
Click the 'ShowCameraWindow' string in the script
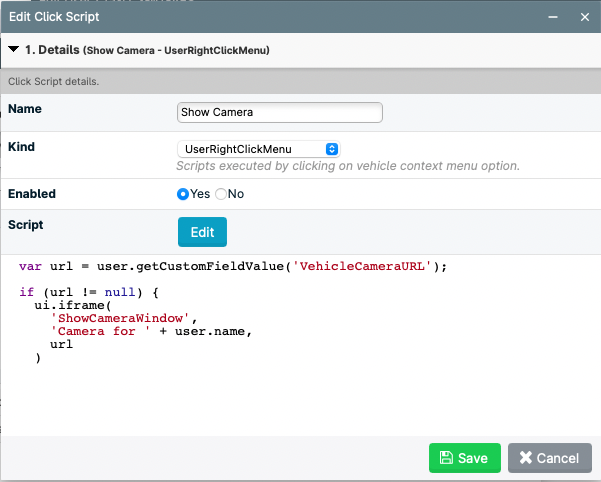120,318
